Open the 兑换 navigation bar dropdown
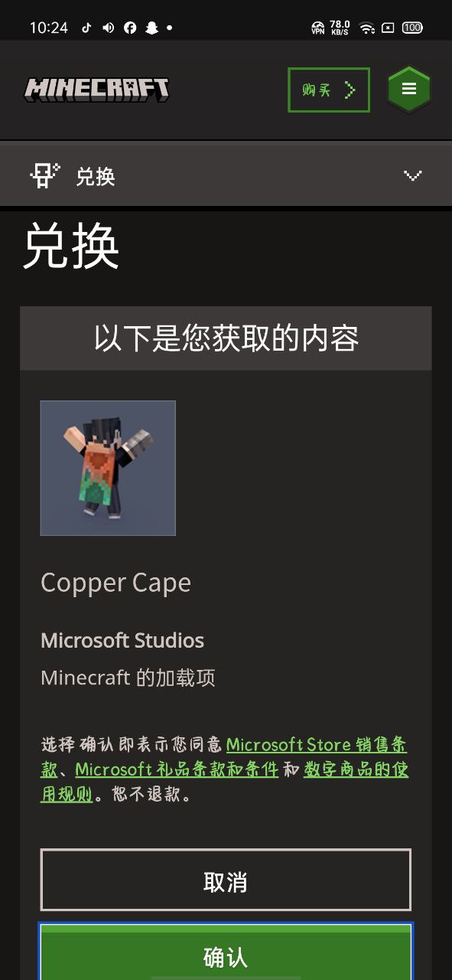This screenshot has height=980, width=452. 226,175
